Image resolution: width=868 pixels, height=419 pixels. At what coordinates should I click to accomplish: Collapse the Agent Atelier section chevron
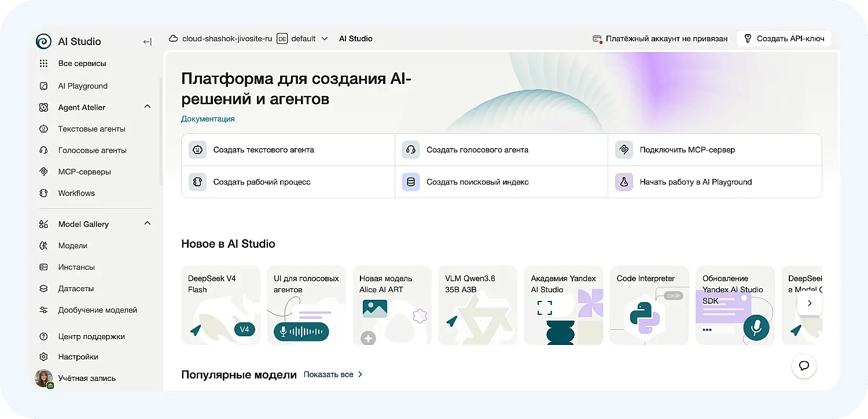coord(147,106)
